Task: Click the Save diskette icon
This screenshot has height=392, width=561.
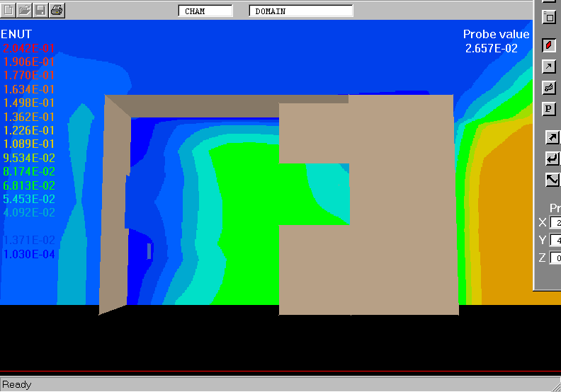Action: tap(41, 10)
